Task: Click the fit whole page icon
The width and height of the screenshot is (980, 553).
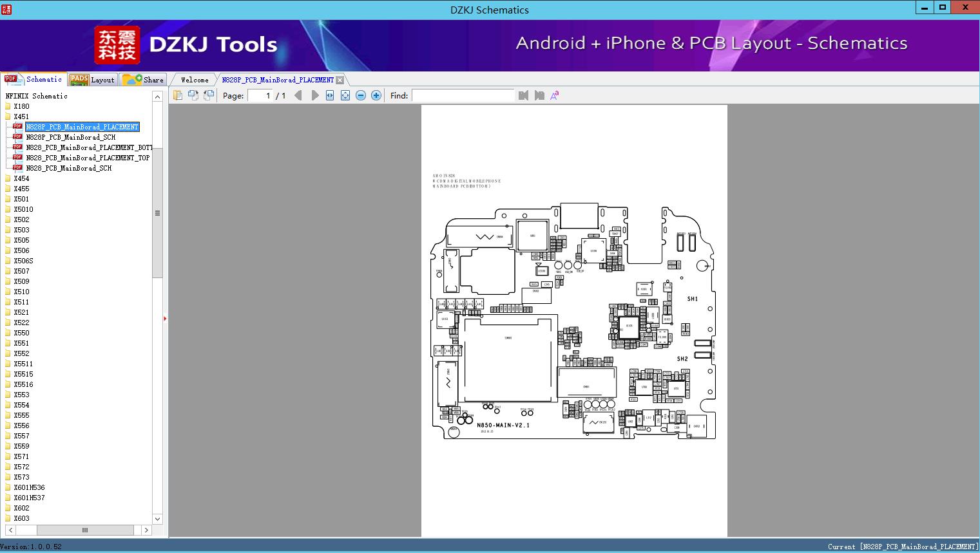Action: tap(345, 95)
